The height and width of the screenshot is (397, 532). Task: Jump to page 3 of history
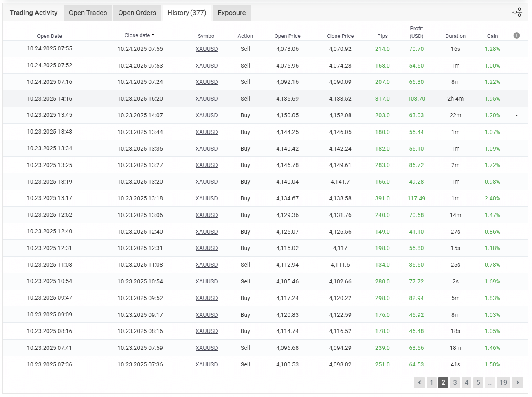[455, 382]
